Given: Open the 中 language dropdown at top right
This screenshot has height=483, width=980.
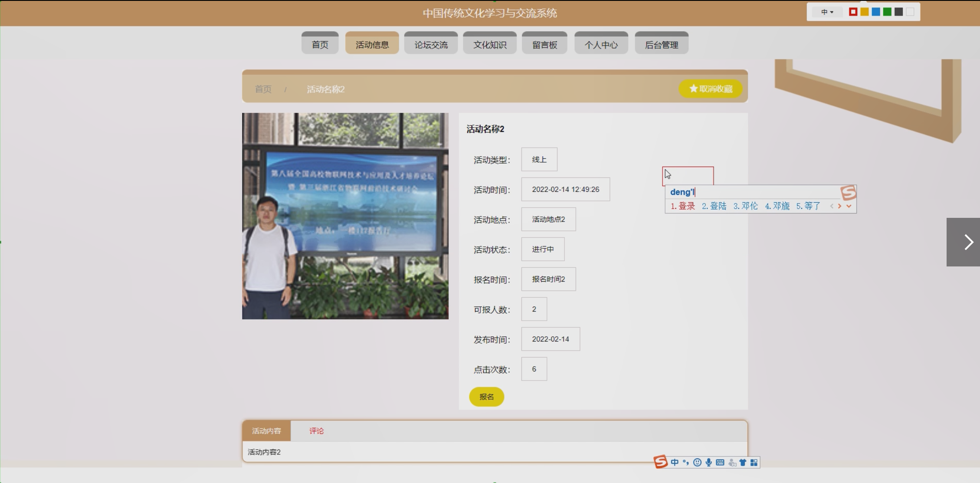Looking at the screenshot, I should coord(827,12).
